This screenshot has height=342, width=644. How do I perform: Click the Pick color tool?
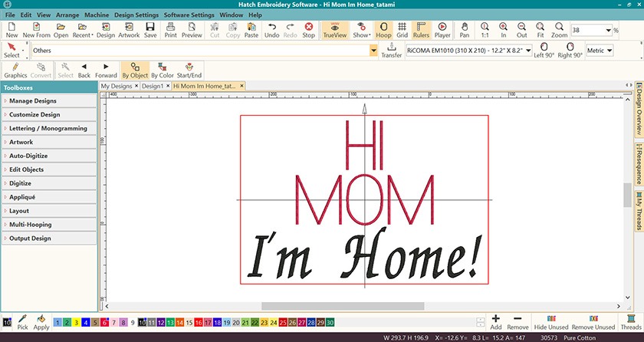click(x=22, y=321)
